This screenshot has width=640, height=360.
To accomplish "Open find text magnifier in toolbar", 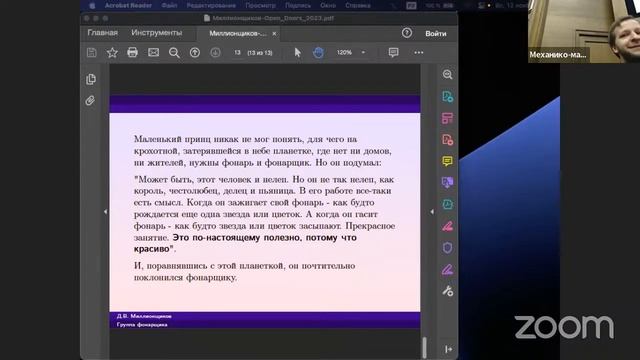I will tap(174, 52).
